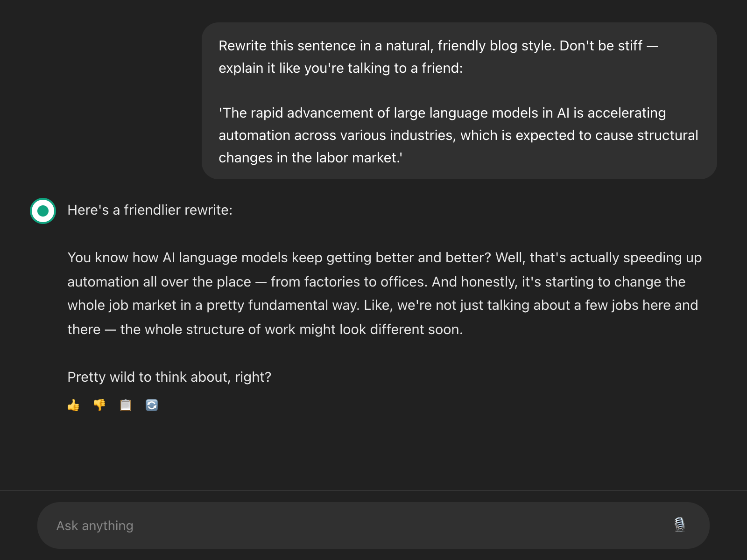Click the line starting "automation all over the place"
This screenshot has width=747, height=560.
(376, 282)
